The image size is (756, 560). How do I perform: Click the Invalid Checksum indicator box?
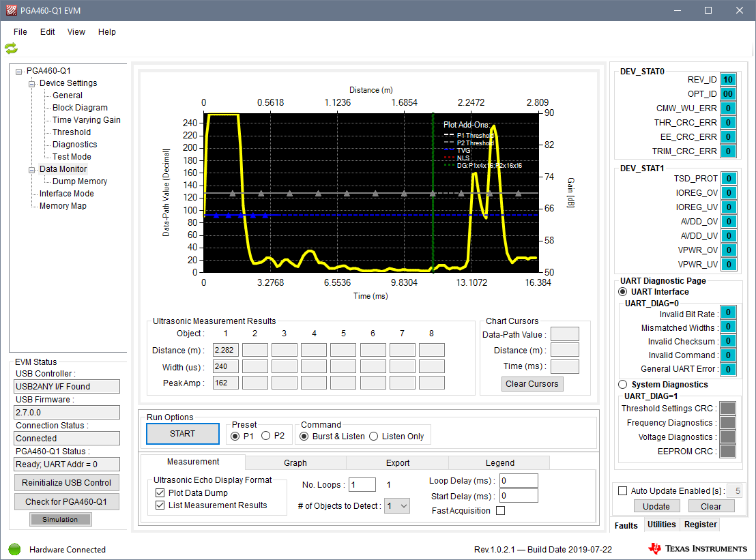tap(728, 341)
